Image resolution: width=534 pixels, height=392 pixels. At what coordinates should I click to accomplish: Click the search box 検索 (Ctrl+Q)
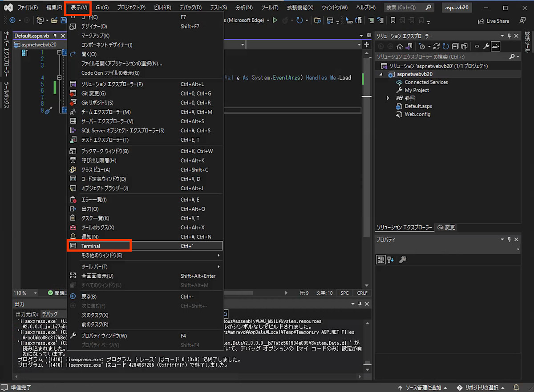tap(409, 8)
